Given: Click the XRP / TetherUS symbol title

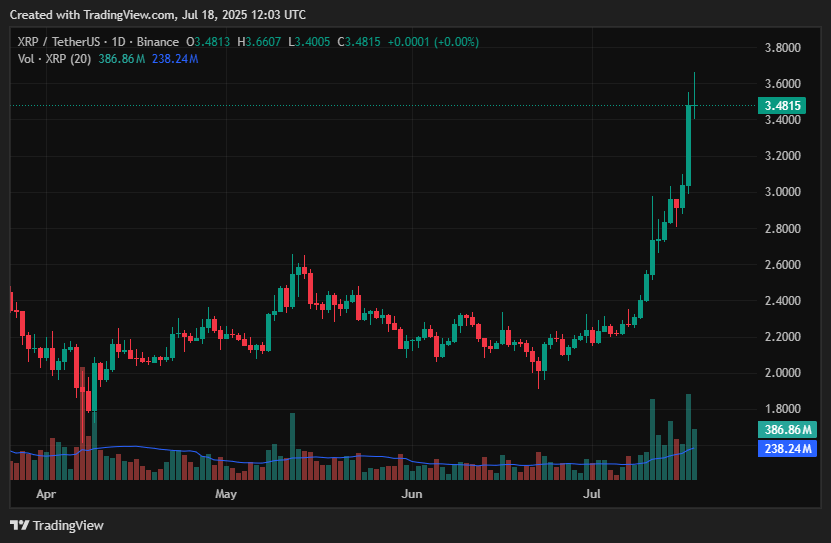Looking at the screenshot, I should pos(59,42).
